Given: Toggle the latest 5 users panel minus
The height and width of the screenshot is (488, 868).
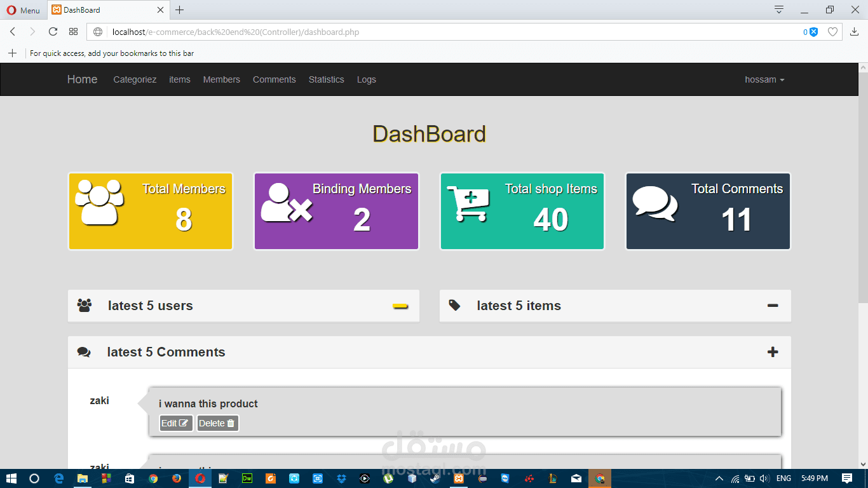Looking at the screenshot, I should pos(400,306).
